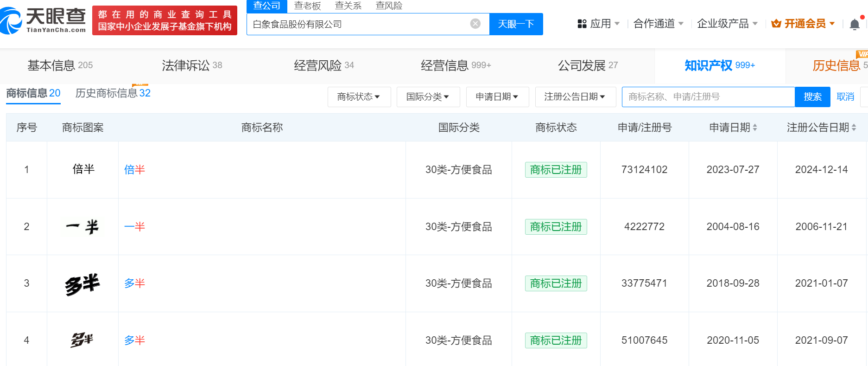Open the TianYanCha logo homepage
The image size is (868, 366).
tap(43, 20)
